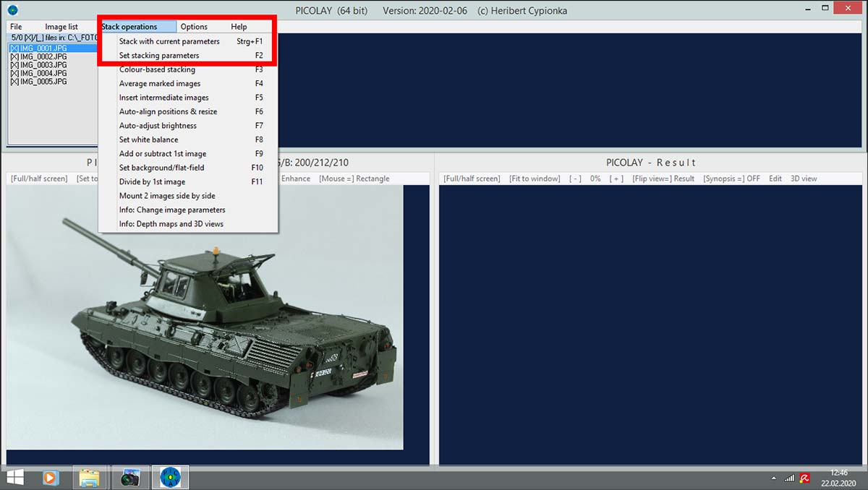Click the network signal tray icon
The image size is (868, 490).
click(789, 478)
